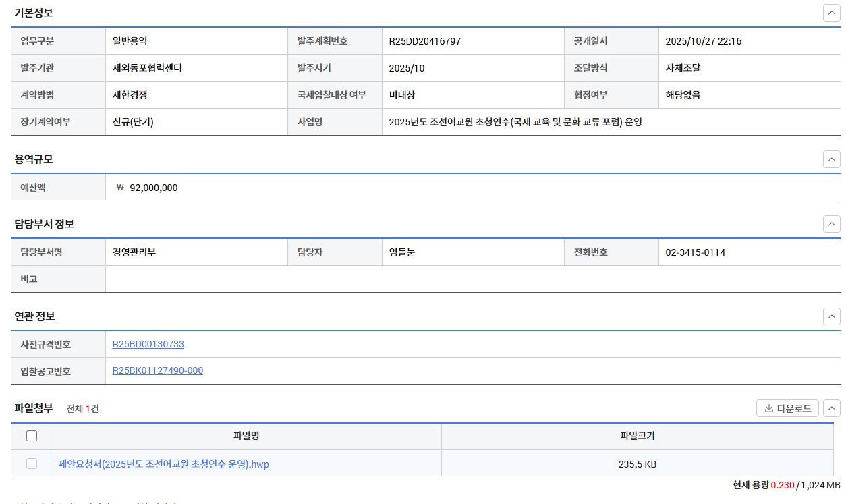
Task: Click the 다운로드 button
Action: 787,408
